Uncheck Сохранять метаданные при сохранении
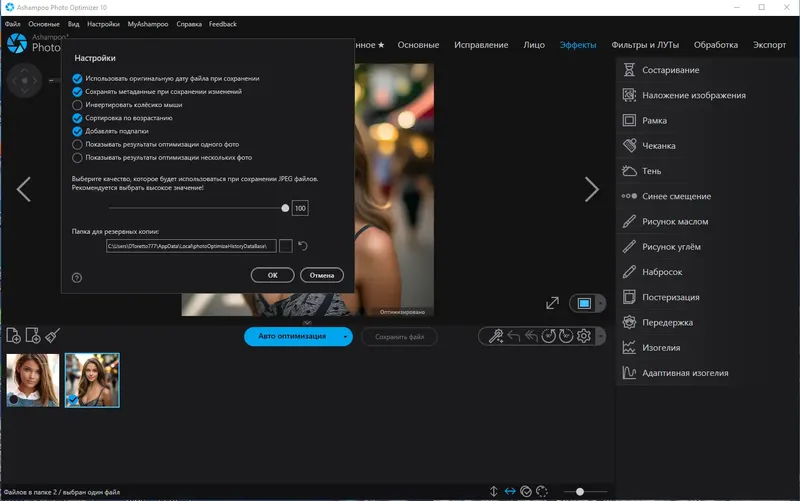The width and height of the screenshot is (800, 501). pos(77,92)
